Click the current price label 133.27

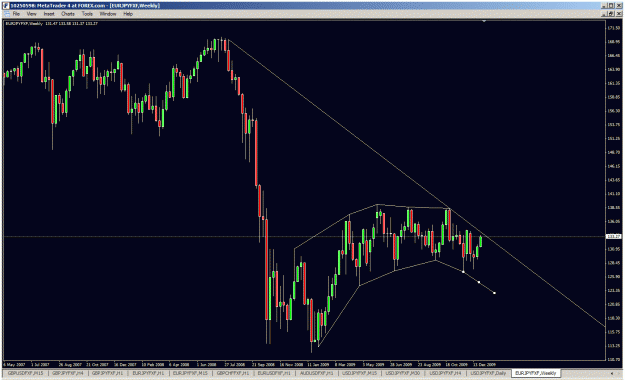click(x=614, y=236)
